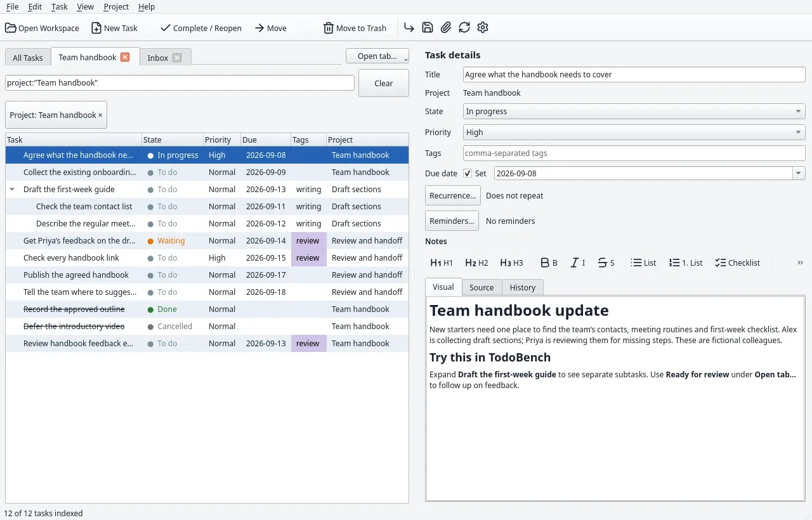Switch to the Inbox tab
Screen dimensions: 812x520
(158, 58)
